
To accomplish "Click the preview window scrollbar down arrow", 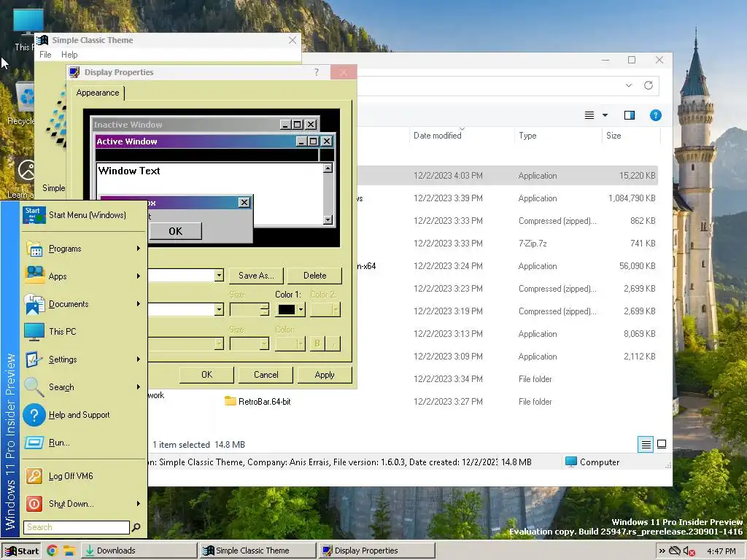I will [328, 219].
